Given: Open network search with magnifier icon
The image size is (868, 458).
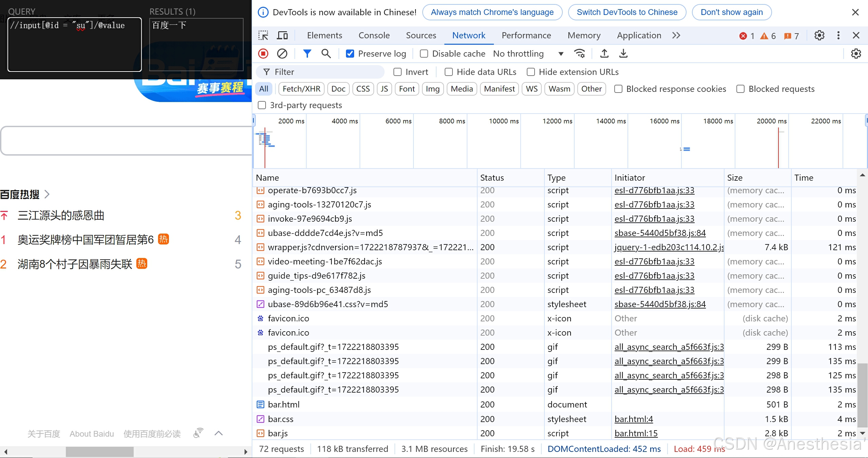Looking at the screenshot, I should 326,54.
